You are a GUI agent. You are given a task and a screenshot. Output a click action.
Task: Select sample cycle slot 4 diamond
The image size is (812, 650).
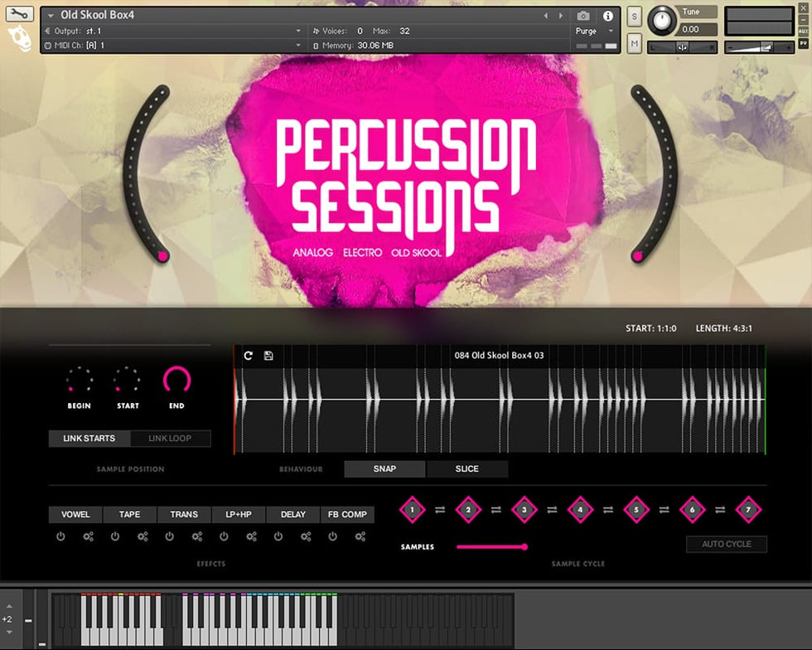(580, 509)
